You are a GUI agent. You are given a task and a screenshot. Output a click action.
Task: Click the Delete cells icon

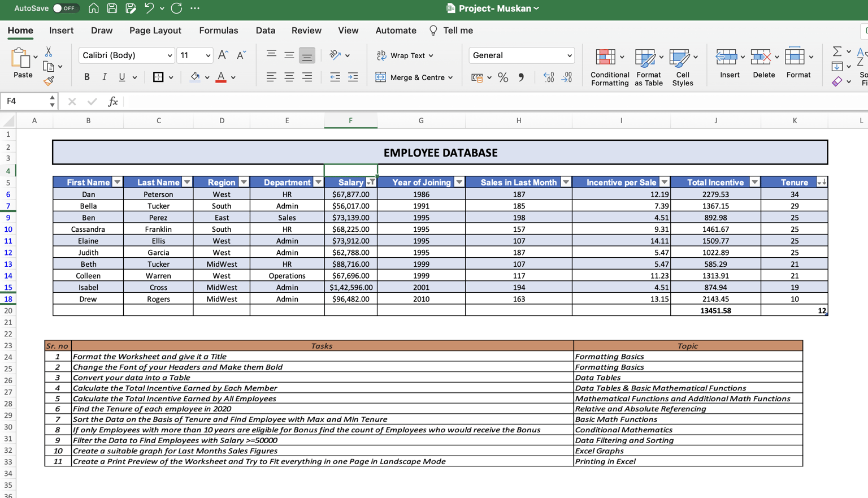(x=761, y=57)
